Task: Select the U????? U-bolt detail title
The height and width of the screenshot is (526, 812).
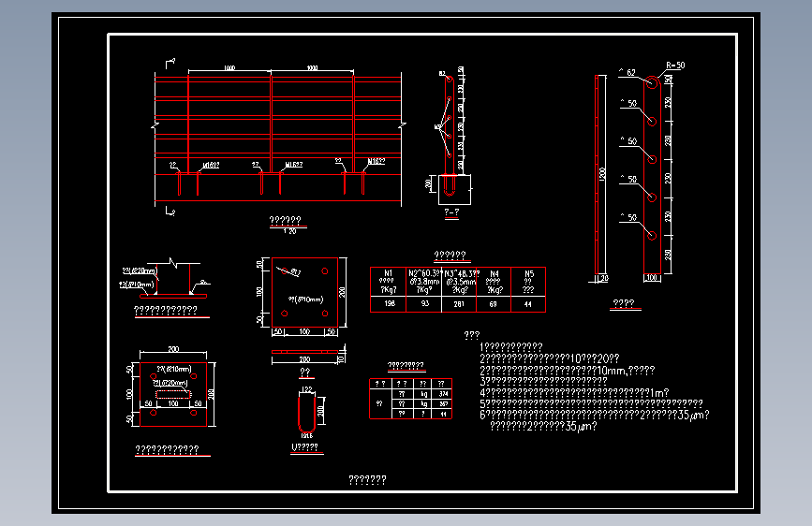Action: point(305,447)
